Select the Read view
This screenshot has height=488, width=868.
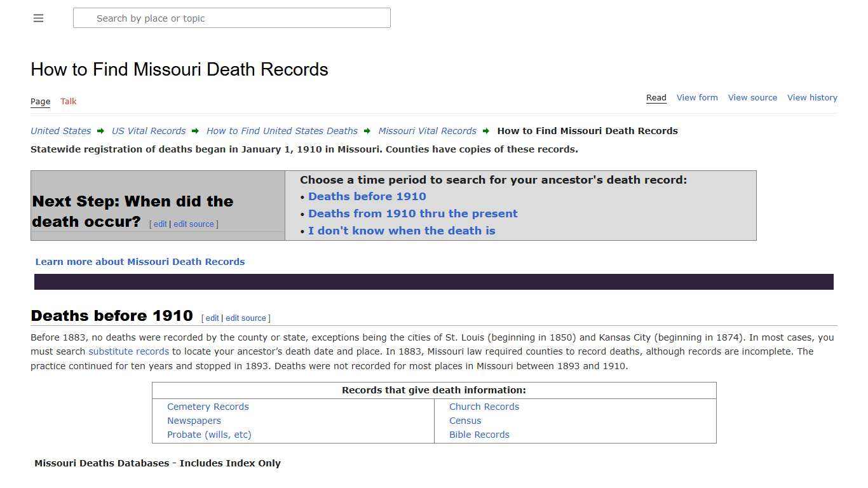[656, 97]
